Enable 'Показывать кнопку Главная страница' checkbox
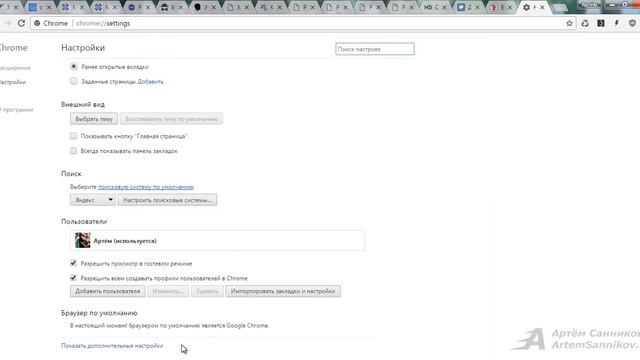The width and height of the screenshot is (640, 360). coord(73,136)
